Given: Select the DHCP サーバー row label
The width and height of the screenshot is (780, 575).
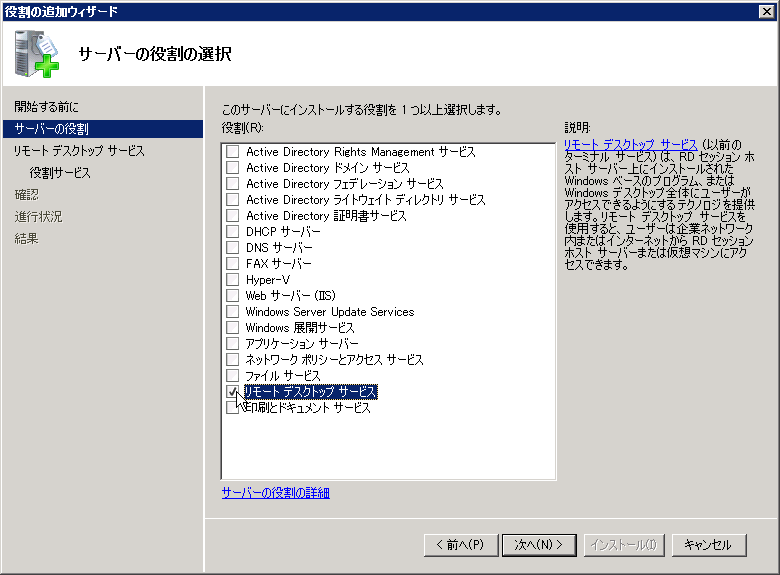Looking at the screenshot, I should (283, 231).
